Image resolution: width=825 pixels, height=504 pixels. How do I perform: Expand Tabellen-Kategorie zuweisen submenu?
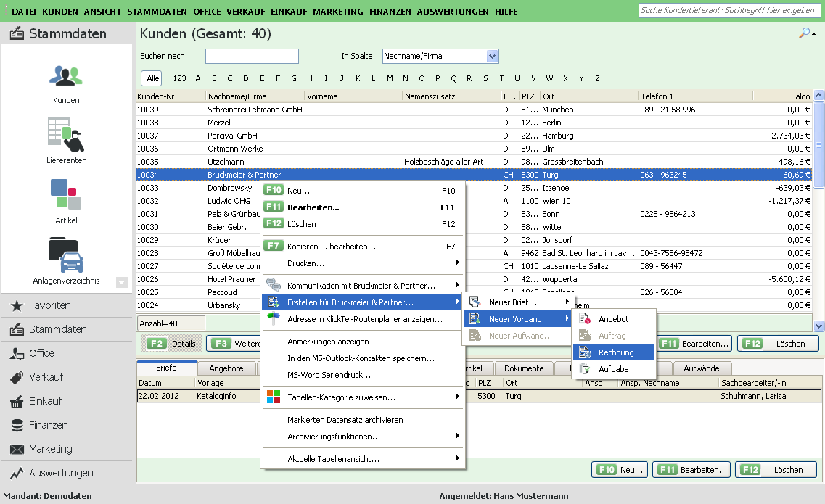tap(341, 397)
